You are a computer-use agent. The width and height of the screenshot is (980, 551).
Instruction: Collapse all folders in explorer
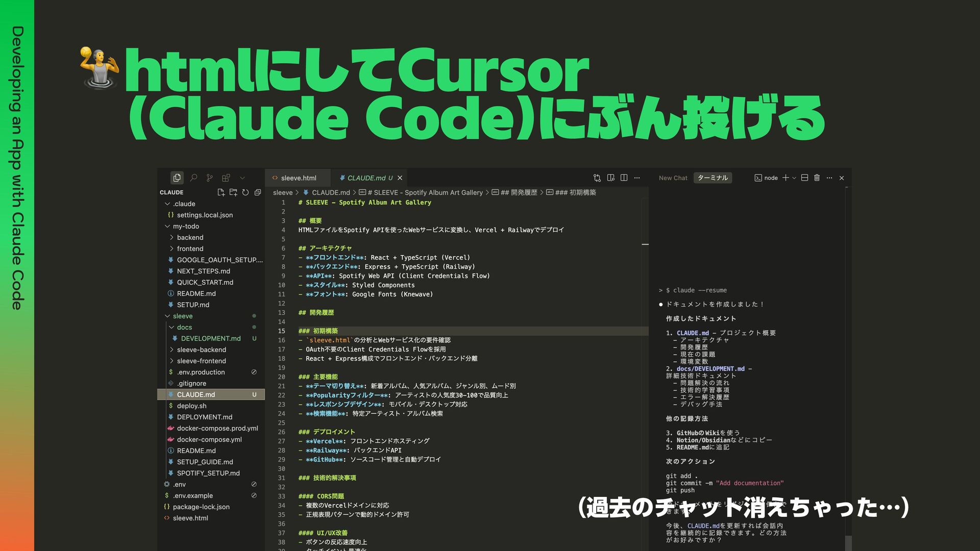tap(258, 192)
